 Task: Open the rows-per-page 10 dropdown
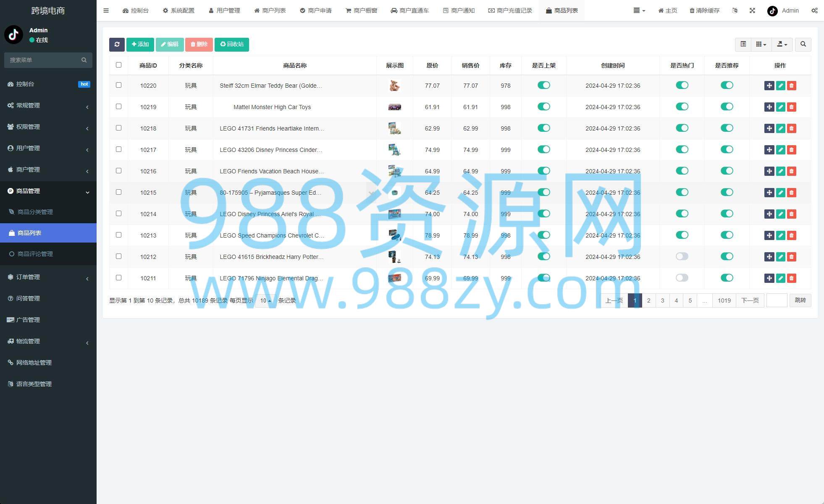click(x=265, y=300)
